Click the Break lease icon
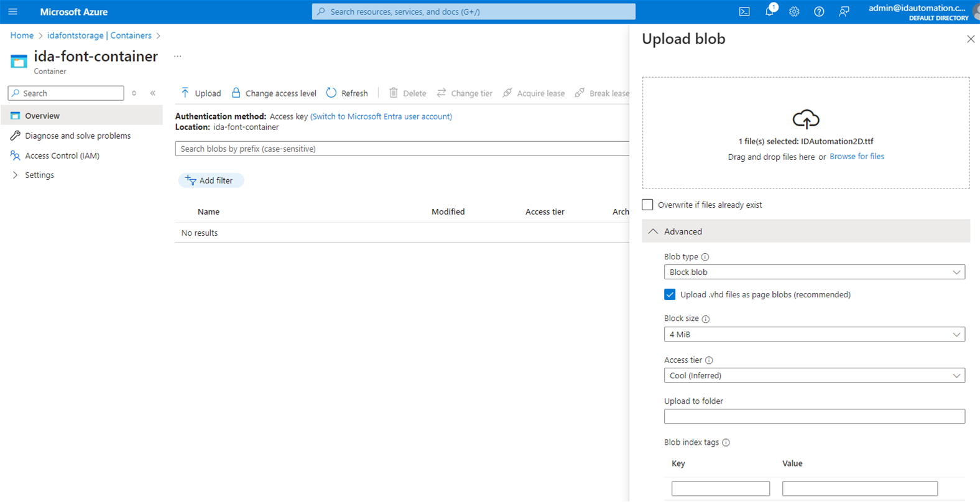The image size is (980, 502). 580,93
